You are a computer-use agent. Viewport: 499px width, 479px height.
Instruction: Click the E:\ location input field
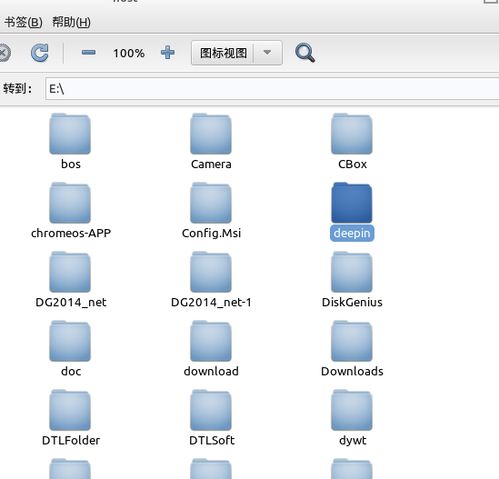click(x=272, y=89)
